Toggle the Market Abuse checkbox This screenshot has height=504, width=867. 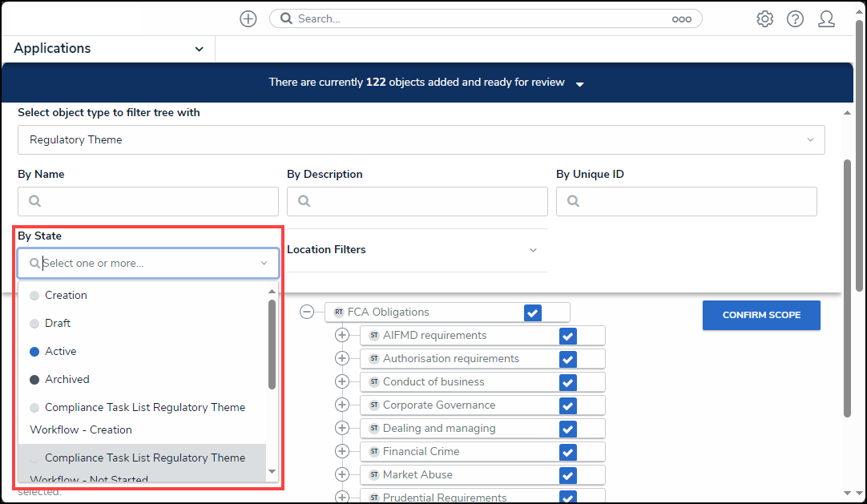568,475
